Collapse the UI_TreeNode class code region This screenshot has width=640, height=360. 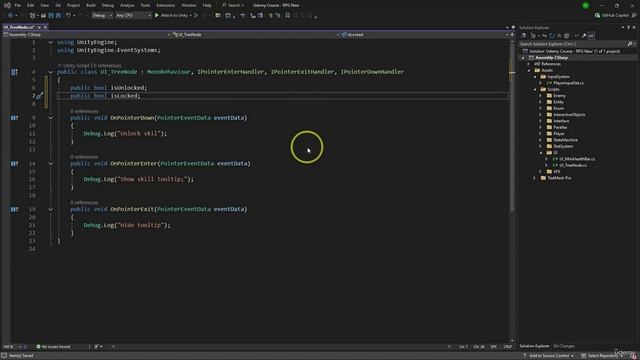coord(51,72)
